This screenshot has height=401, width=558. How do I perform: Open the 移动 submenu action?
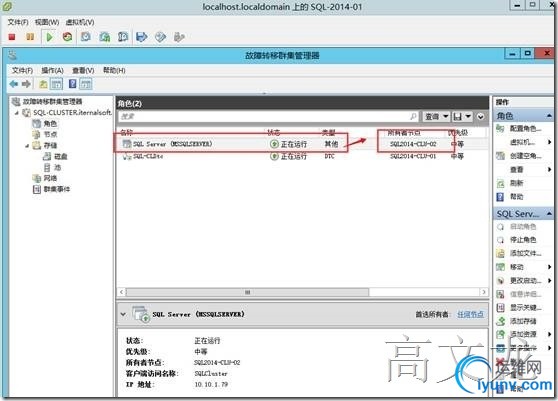tap(523, 267)
